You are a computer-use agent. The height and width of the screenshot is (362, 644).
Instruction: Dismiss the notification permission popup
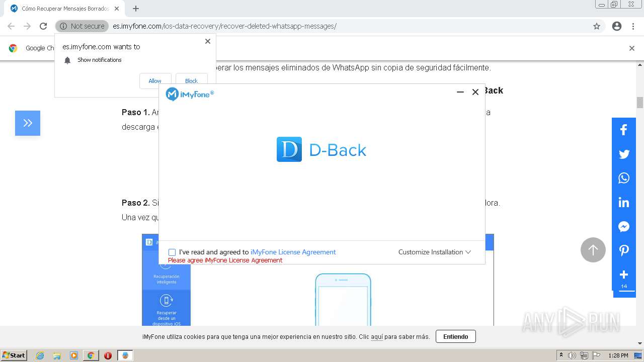point(208,41)
